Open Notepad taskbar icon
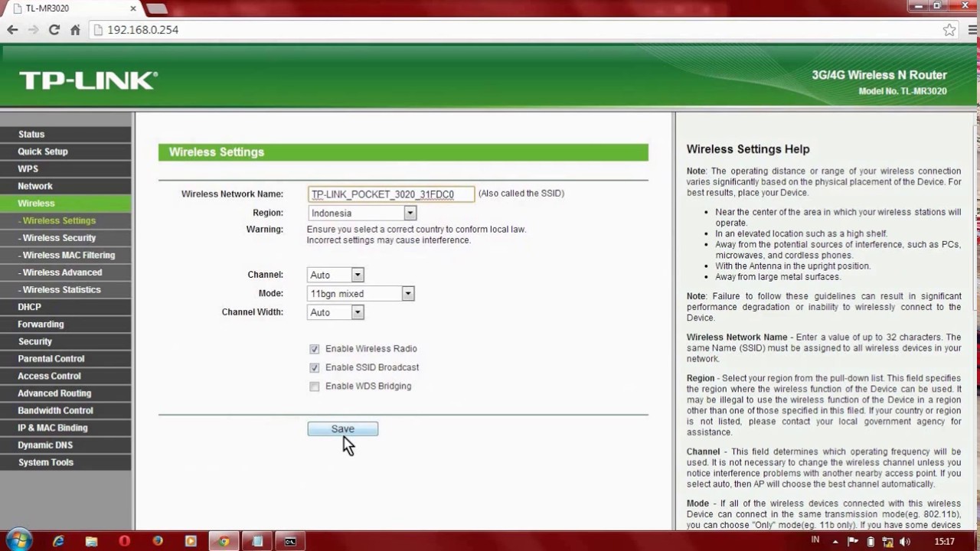 click(257, 541)
